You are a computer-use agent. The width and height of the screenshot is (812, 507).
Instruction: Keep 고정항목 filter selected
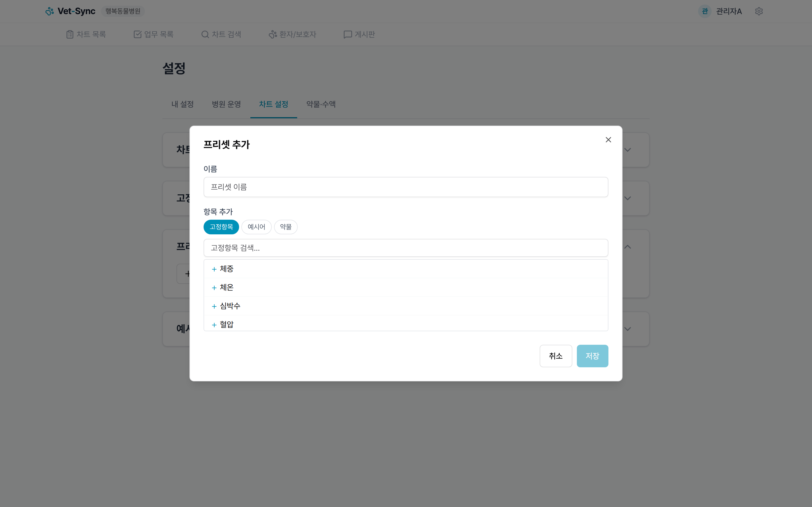221,227
